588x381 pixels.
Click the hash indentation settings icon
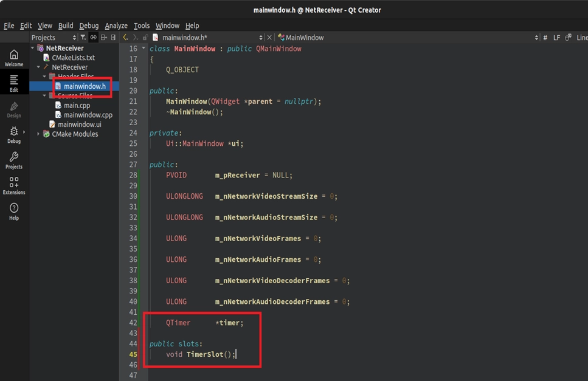545,38
